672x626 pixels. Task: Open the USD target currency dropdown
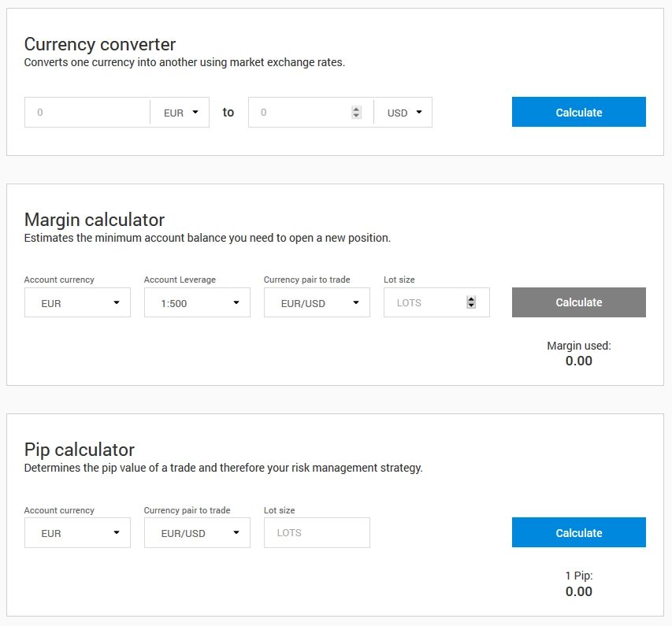(x=403, y=113)
